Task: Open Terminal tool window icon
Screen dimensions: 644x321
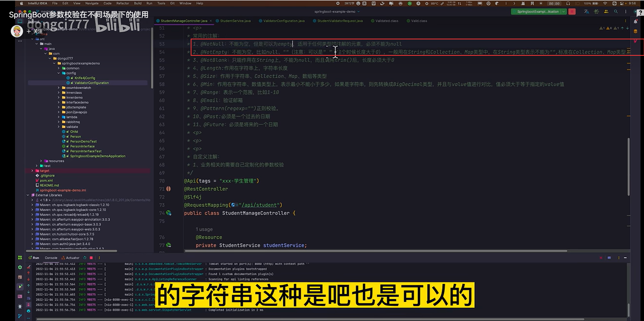Action: [x=20, y=296]
